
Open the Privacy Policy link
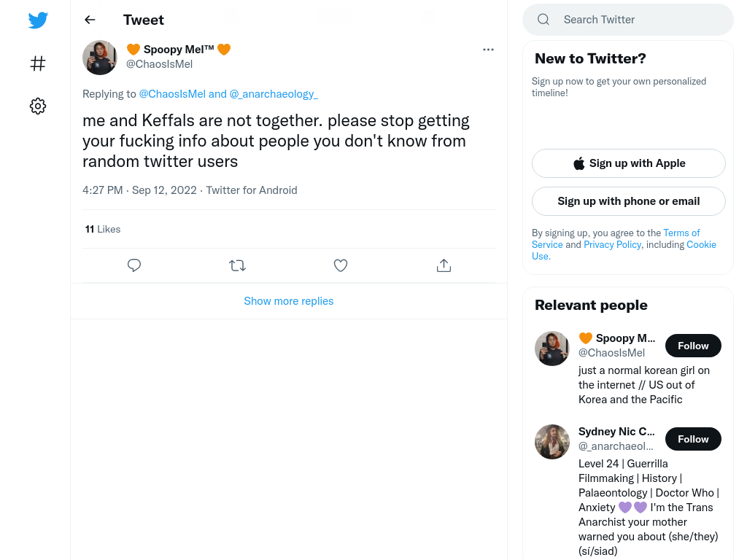click(x=612, y=244)
